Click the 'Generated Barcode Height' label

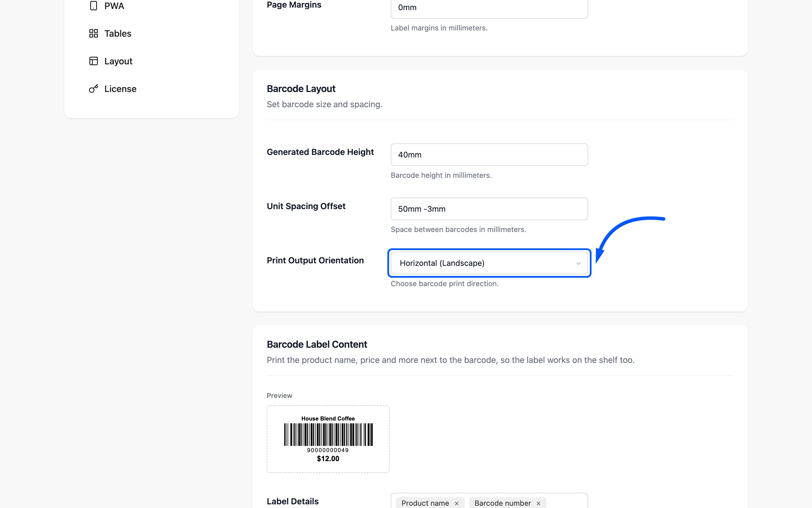click(320, 152)
